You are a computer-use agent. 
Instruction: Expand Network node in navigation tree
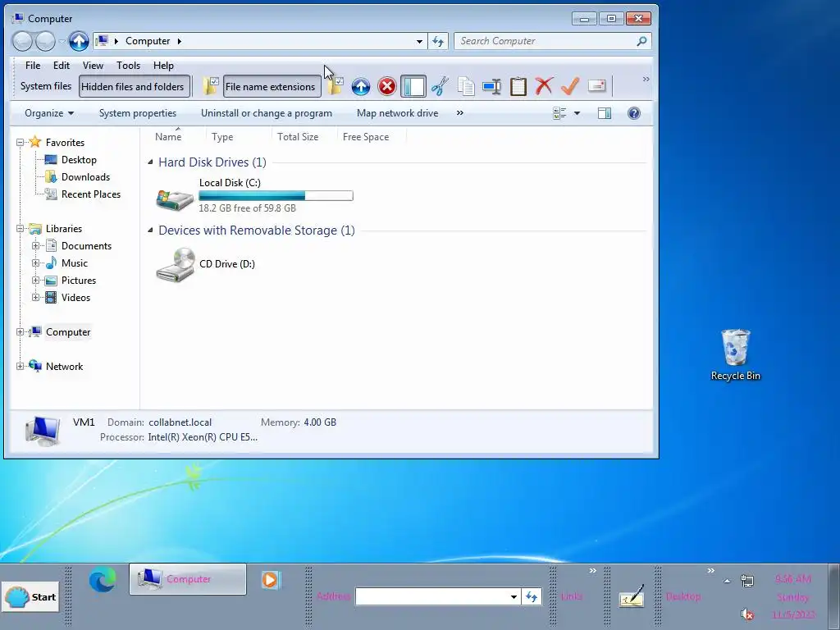(x=21, y=367)
